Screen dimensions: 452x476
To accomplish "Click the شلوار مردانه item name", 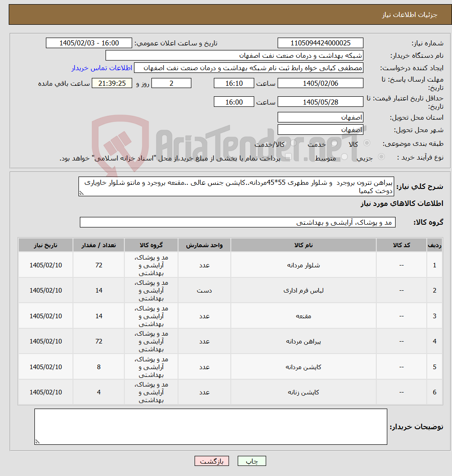I will (x=303, y=266).
